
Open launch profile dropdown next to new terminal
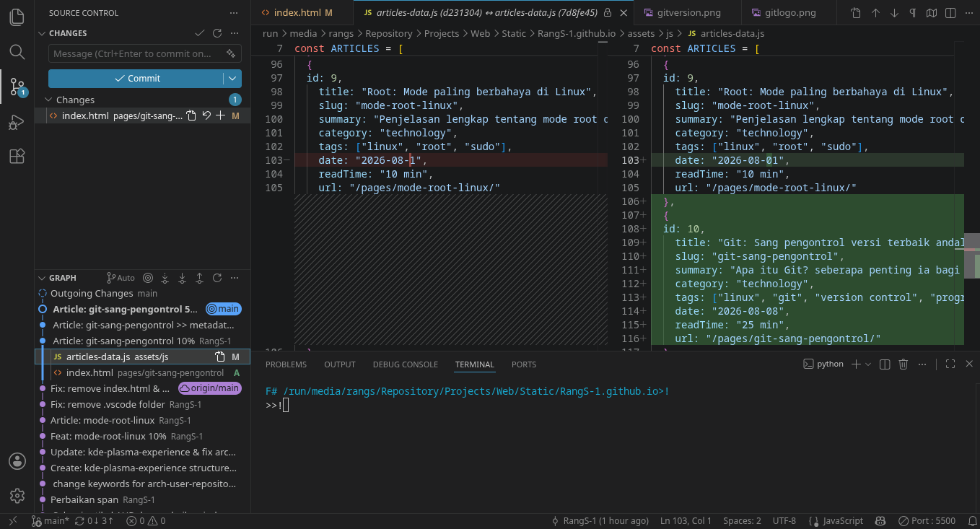[868, 364]
